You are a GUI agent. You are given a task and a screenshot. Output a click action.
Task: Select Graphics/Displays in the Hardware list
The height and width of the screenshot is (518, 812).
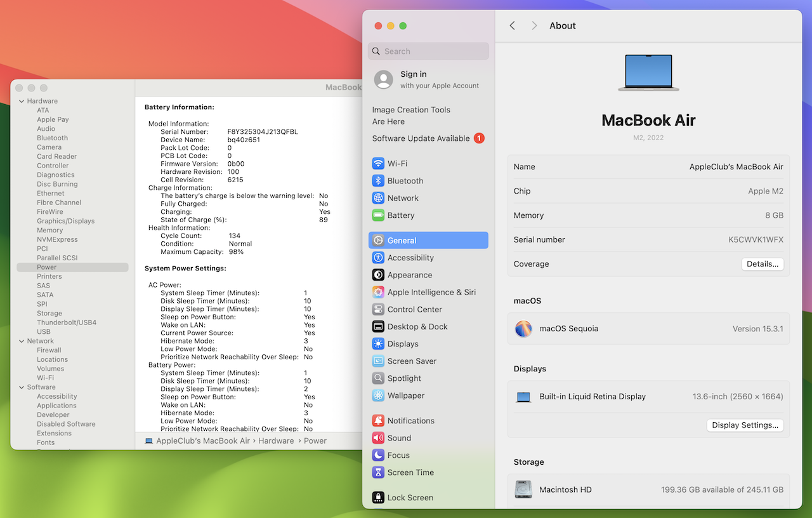(x=65, y=221)
